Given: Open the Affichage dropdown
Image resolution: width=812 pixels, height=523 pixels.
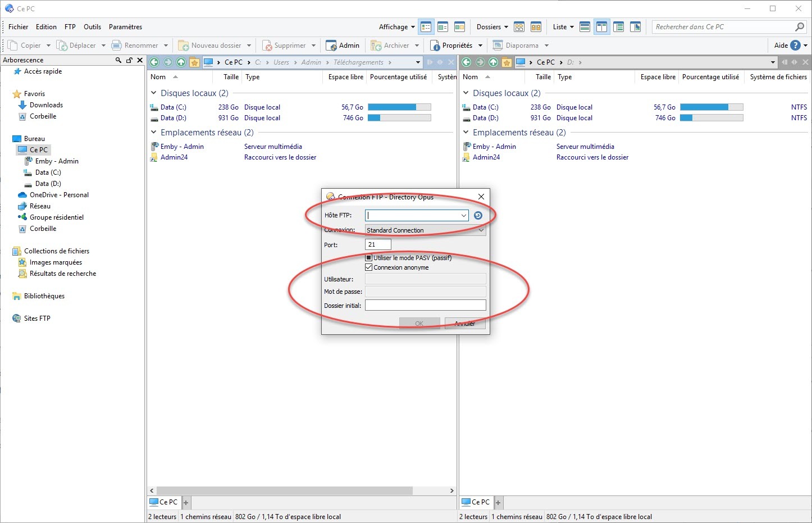Looking at the screenshot, I should (397, 27).
